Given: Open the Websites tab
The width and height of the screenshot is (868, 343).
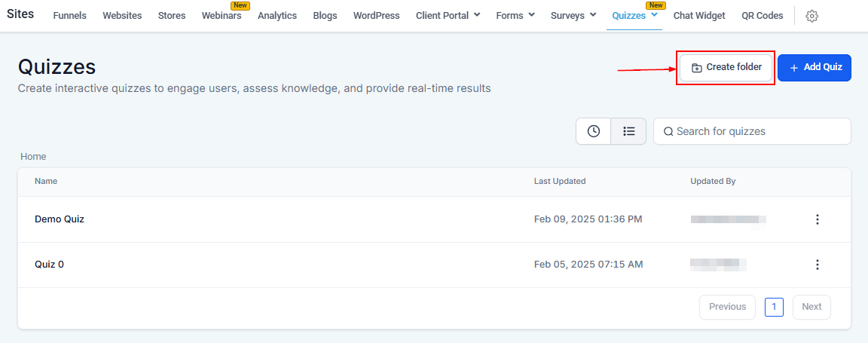Looking at the screenshot, I should (x=122, y=16).
